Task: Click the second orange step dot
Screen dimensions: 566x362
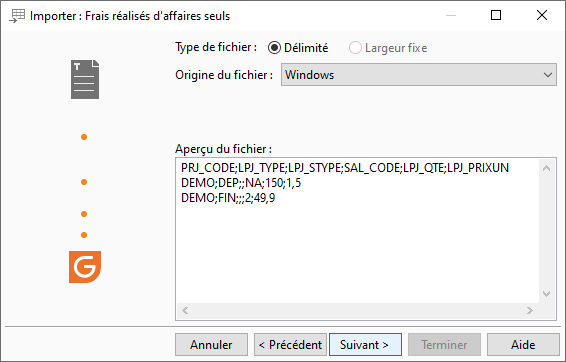Action: click(84, 182)
